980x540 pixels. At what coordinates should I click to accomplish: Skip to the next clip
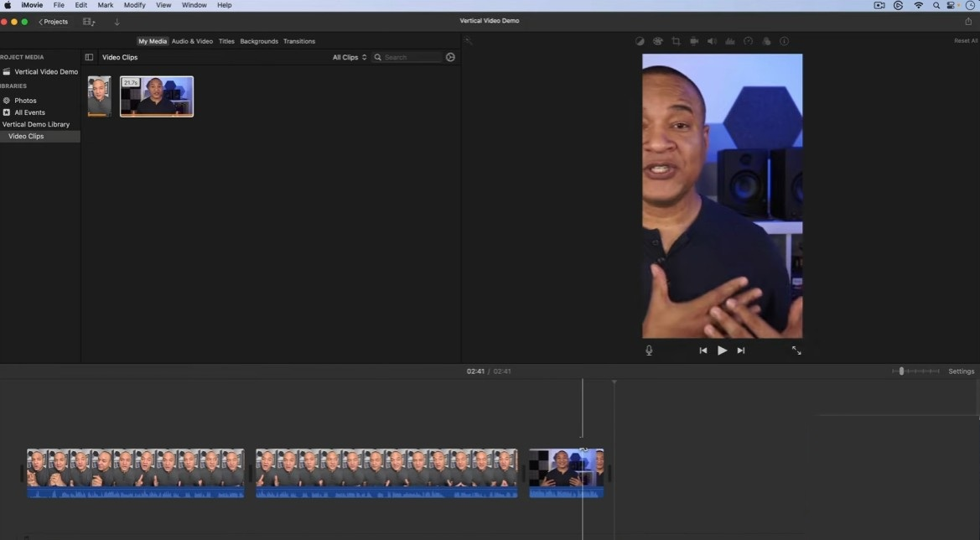[740, 350]
